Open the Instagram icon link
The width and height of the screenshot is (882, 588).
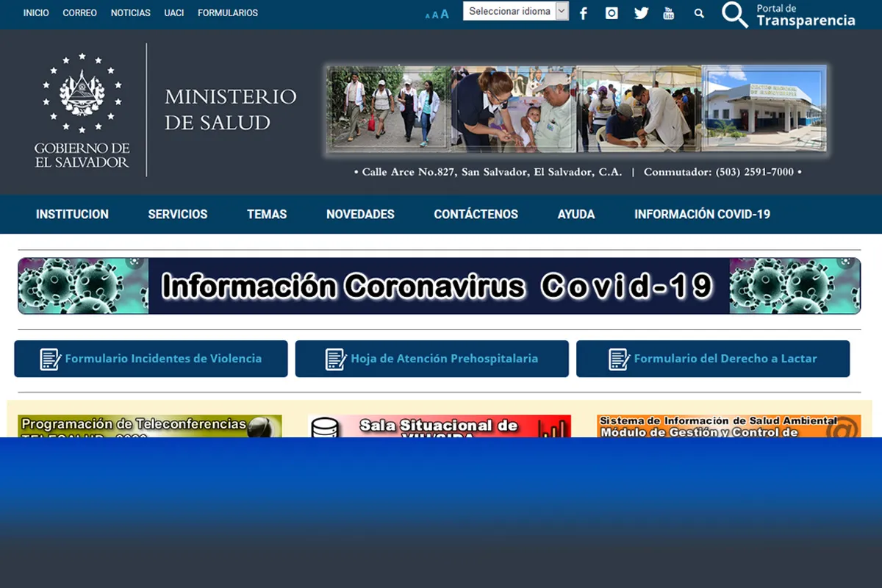[x=612, y=13]
